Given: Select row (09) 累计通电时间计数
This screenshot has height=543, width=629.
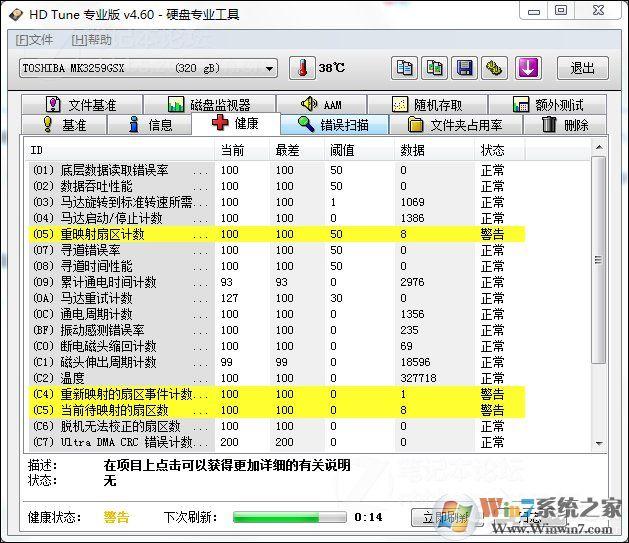Looking at the screenshot, I should 276,282.
